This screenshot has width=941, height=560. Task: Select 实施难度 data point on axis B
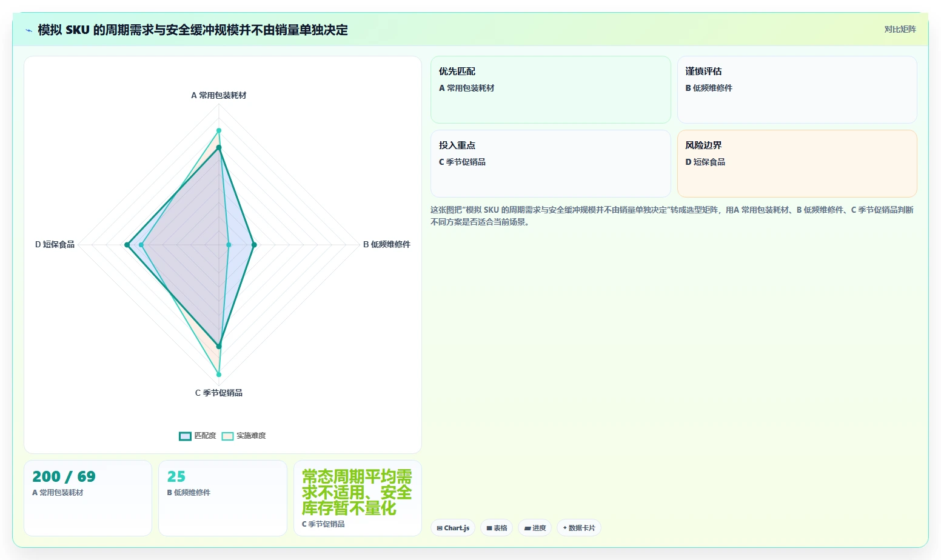point(229,245)
